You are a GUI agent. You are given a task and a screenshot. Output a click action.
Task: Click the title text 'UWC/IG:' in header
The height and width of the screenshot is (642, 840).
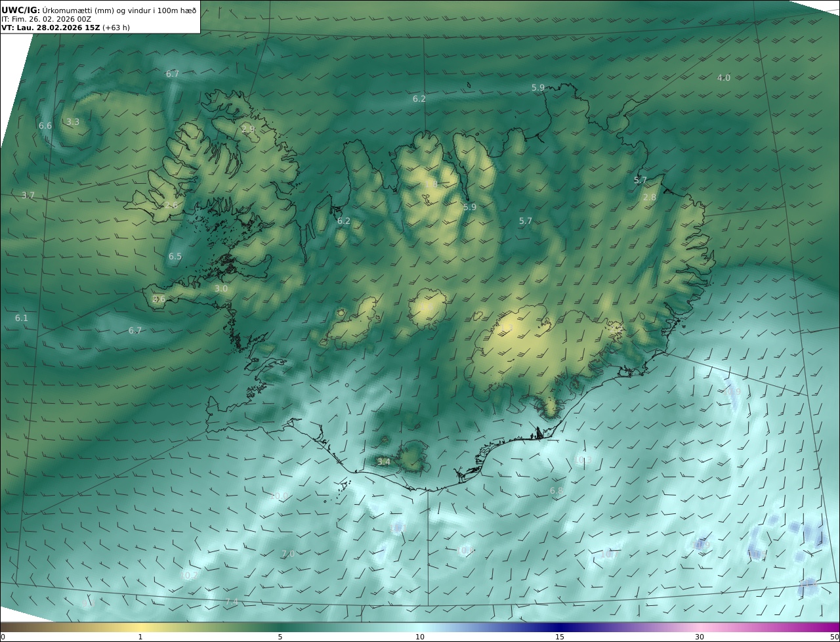[x=20, y=11]
